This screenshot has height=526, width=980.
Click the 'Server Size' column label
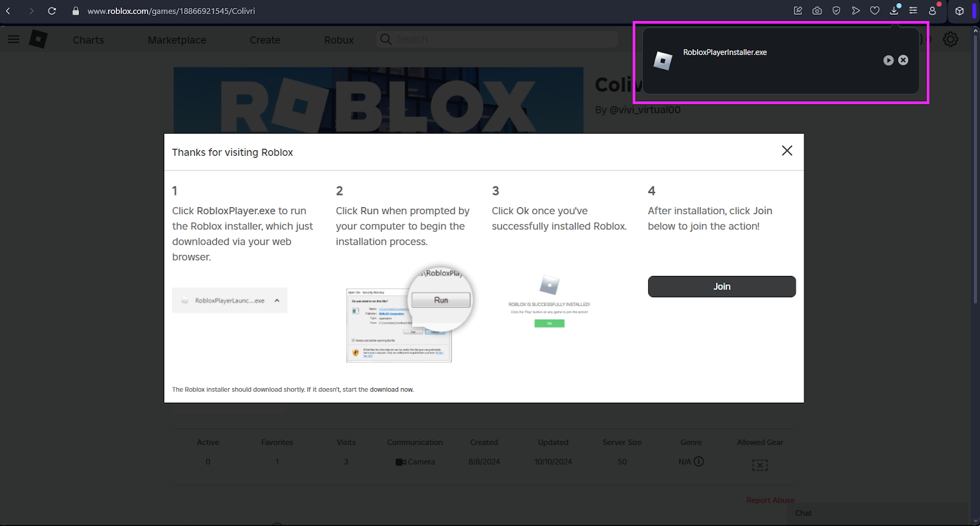pos(622,442)
